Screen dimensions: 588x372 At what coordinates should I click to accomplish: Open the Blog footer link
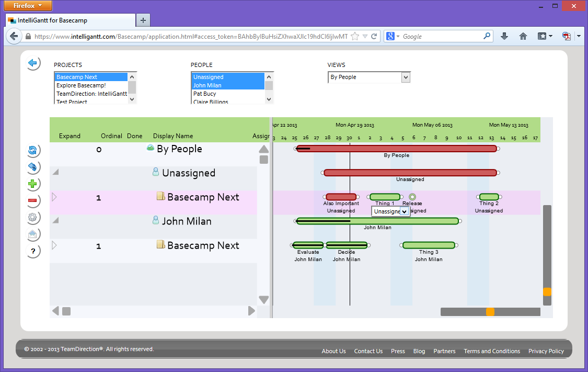pyautogui.click(x=419, y=351)
